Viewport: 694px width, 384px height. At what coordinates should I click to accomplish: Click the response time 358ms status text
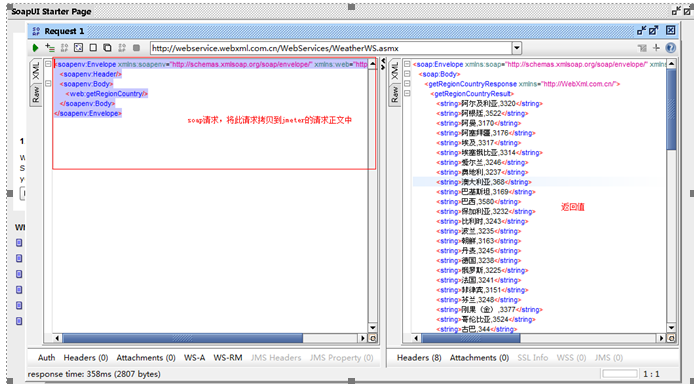click(x=94, y=374)
